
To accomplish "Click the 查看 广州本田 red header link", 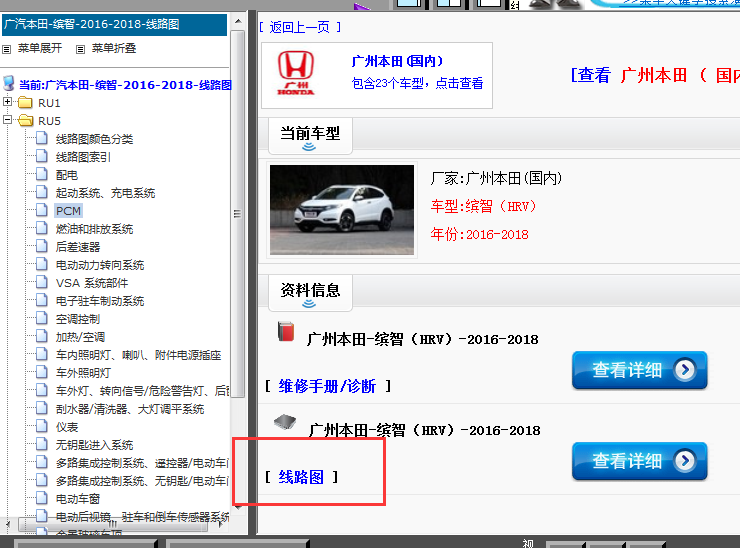I will tap(655, 75).
